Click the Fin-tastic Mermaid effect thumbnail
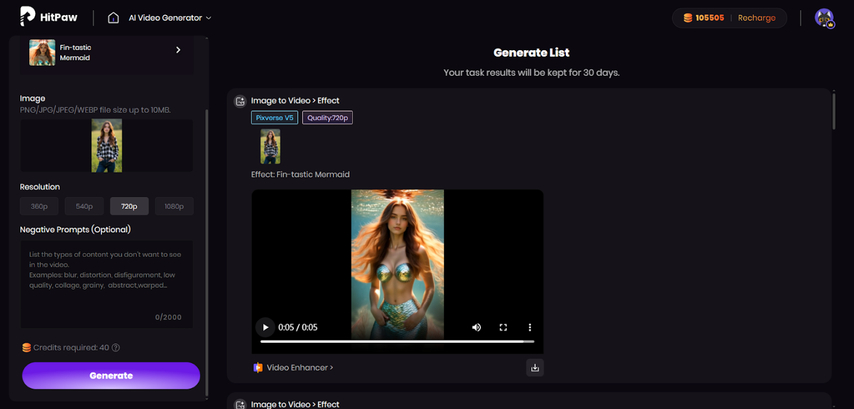 (x=42, y=52)
